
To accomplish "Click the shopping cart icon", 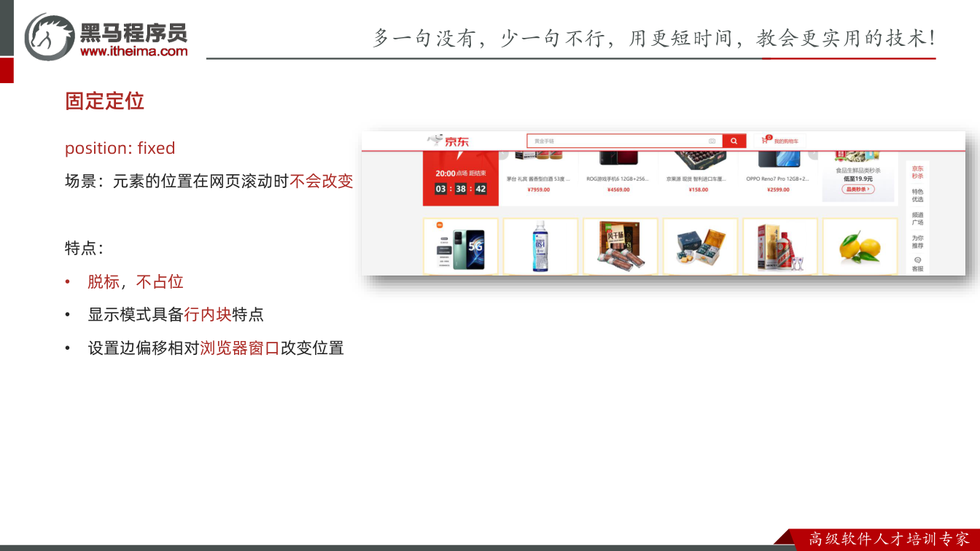I will click(x=766, y=140).
